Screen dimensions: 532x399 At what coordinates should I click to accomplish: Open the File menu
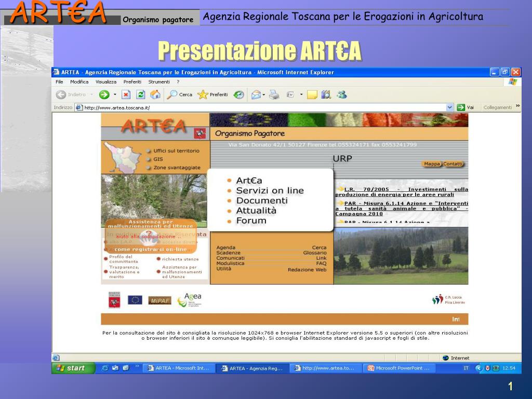pyautogui.click(x=59, y=82)
